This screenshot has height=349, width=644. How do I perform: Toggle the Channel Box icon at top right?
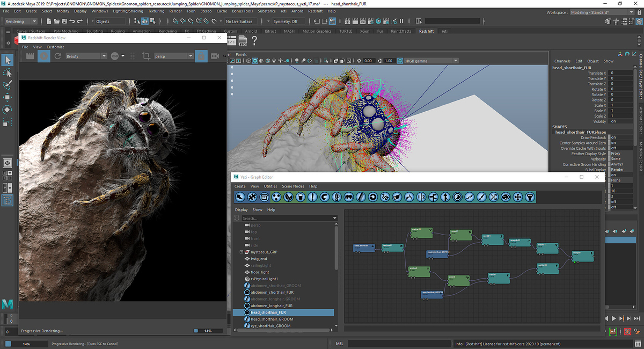pyautogui.click(x=638, y=21)
